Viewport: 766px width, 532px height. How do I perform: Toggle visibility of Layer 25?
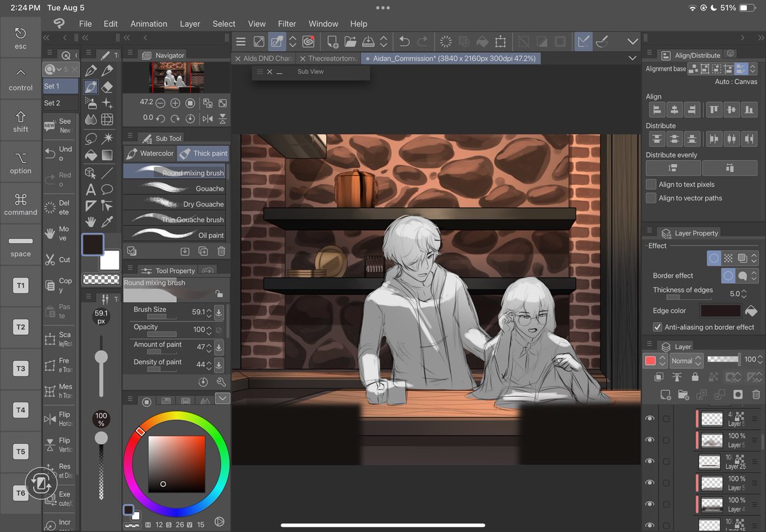tap(650, 461)
